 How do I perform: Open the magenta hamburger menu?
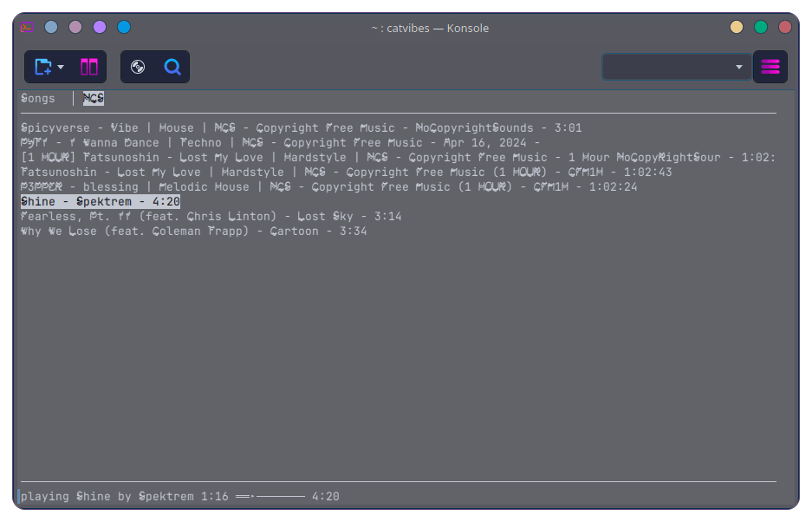pos(770,67)
